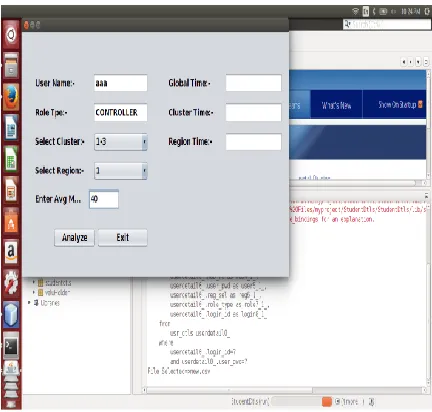Screen dimensions: 432x412
Task: Open the Ubuntu Dash search icon
Action: click(11, 34)
